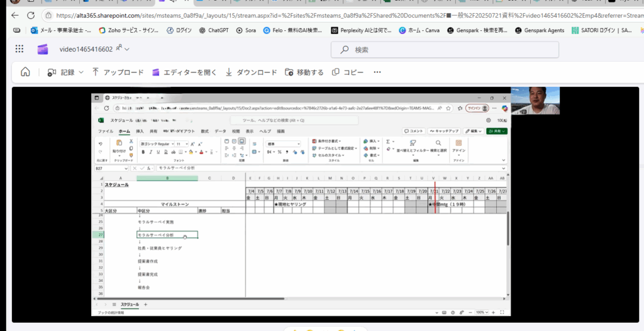
Task: Expand the video1465416602 title chevron
Action: pos(127,49)
